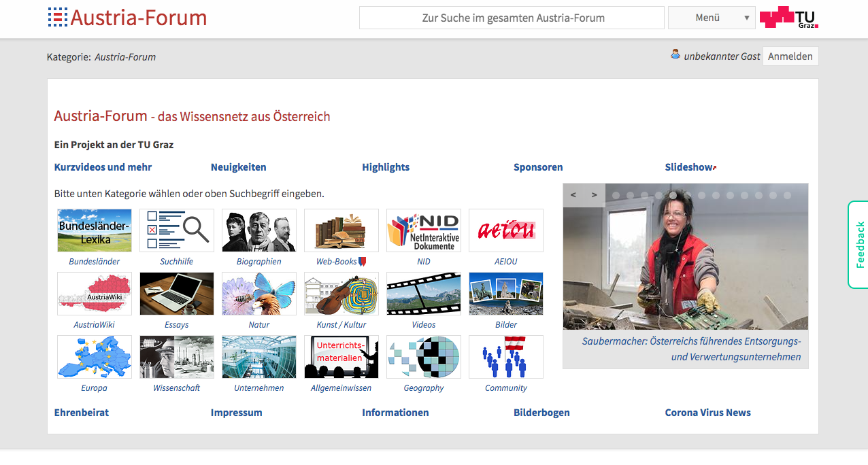Click the Austria-Forum logo in header
Image resolution: width=868 pixels, height=465 pixels.
(x=127, y=18)
